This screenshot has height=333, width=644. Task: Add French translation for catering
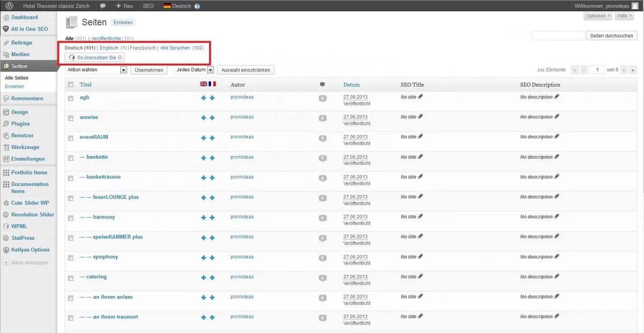212,278
